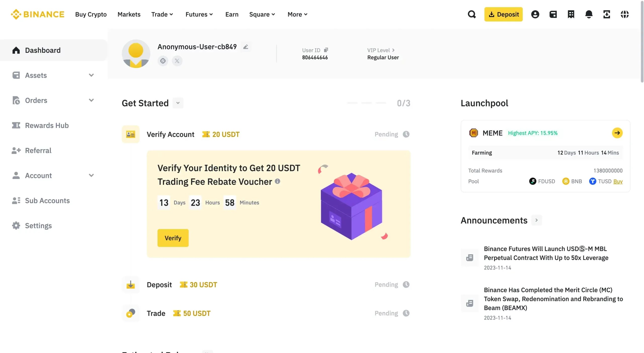Image resolution: width=644 pixels, height=353 pixels.
Task: Open the MEME Launchpool arrow button
Action: (x=617, y=133)
